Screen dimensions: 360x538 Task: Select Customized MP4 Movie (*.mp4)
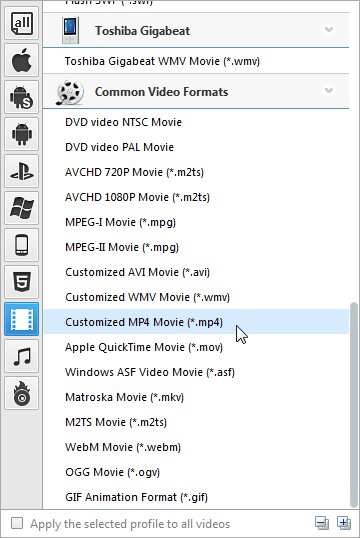pyautogui.click(x=196, y=322)
